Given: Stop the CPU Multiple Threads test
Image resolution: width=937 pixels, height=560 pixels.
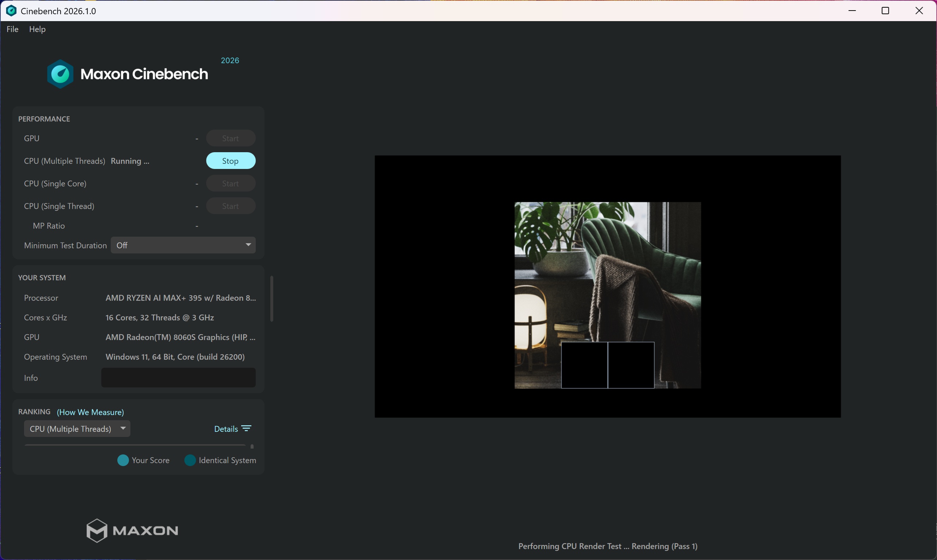Looking at the screenshot, I should coord(231,161).
